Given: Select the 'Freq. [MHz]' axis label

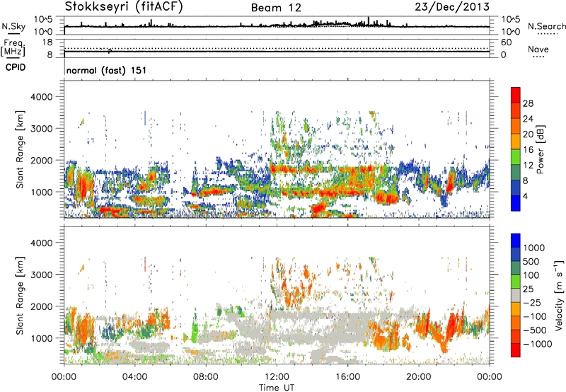Looking at the screenshot, I should (x=13, y=47).
